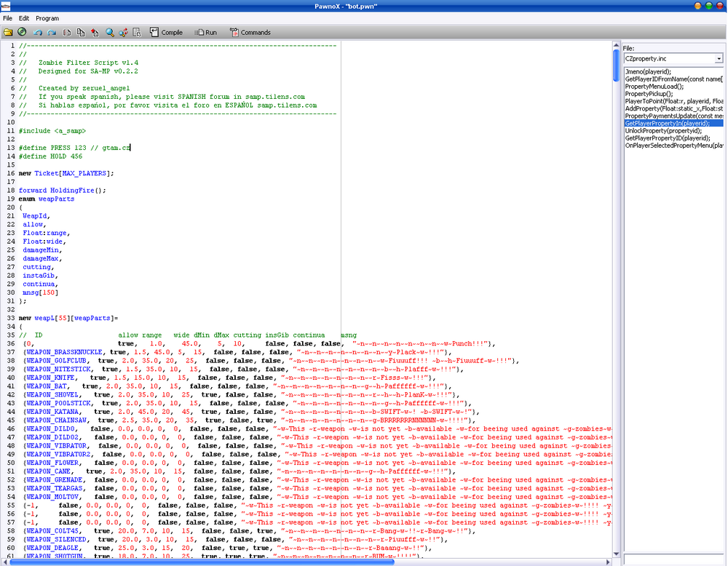Click the find and replace icon
This screenshot has width=728, height=566.
click(124, 32)
